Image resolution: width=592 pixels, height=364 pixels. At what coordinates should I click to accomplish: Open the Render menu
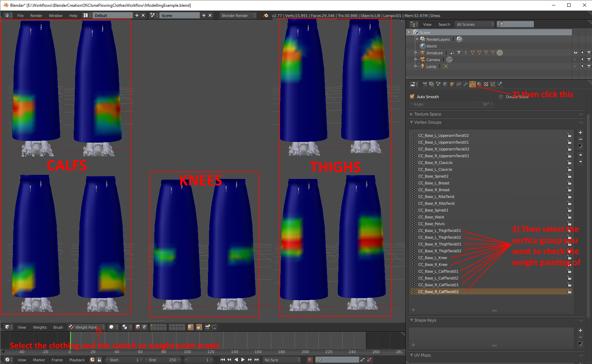tap(36, 16)
